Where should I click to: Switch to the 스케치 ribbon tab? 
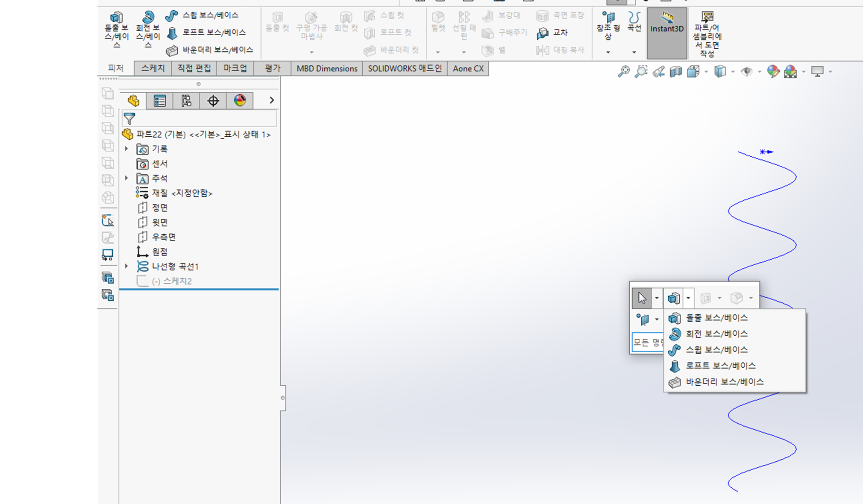click(x=153, y=68)
